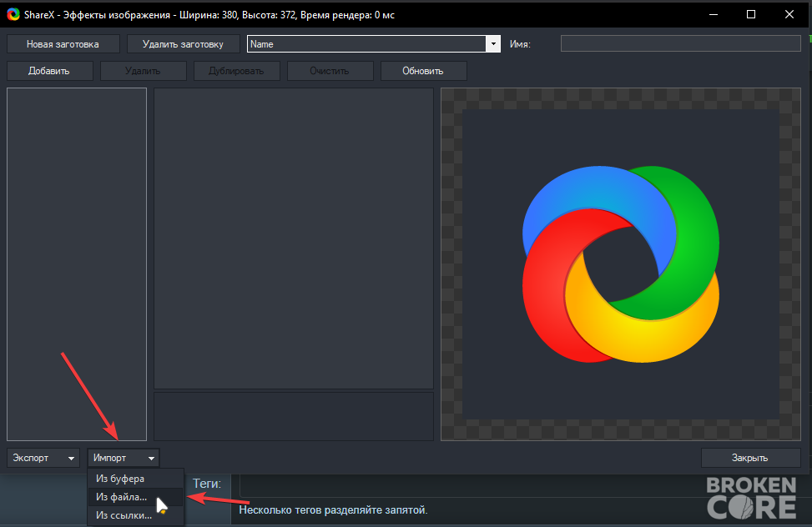812x527 pixels.
Task: Click the Закрыть button
Action: (x=750, y=458)
